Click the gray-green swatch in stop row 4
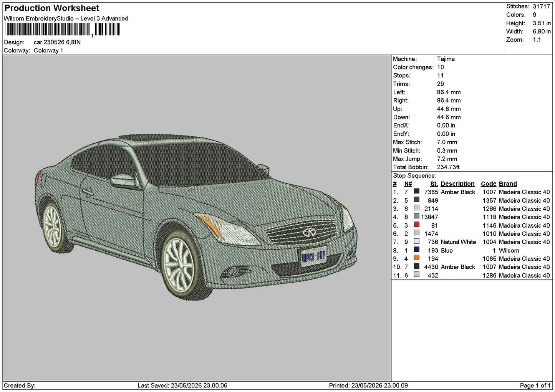555x392 pixels. pos(416,216)
